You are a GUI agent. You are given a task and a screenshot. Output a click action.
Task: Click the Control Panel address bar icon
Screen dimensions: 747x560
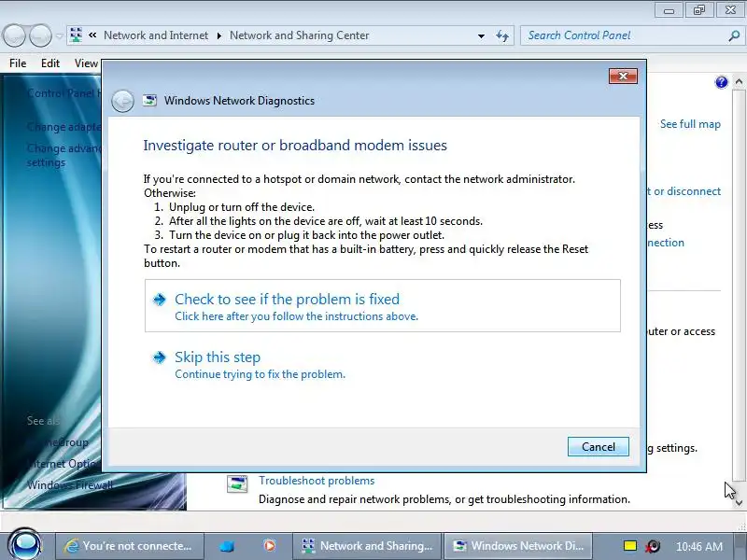coord(76,35)
